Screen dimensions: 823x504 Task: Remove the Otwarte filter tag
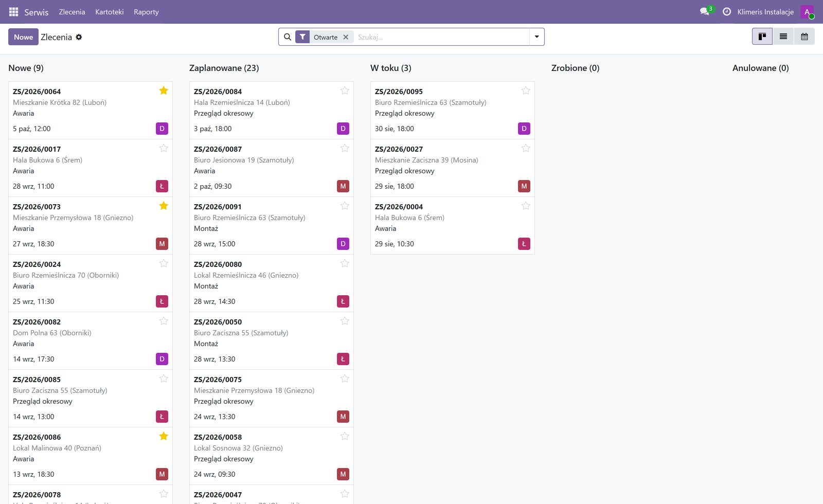click(346, 37)
